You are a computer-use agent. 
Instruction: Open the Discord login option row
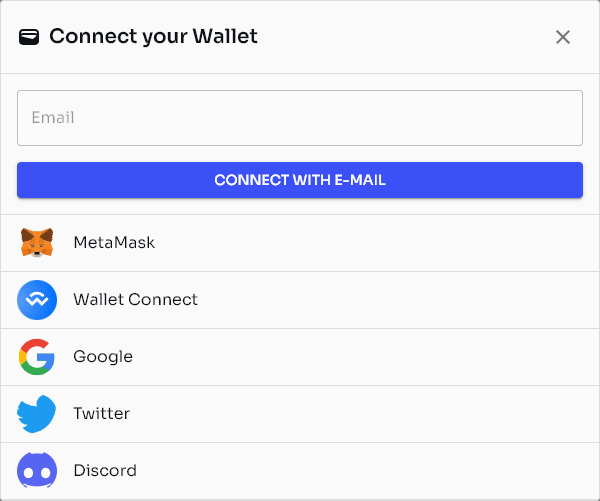(x=300, y=471)
